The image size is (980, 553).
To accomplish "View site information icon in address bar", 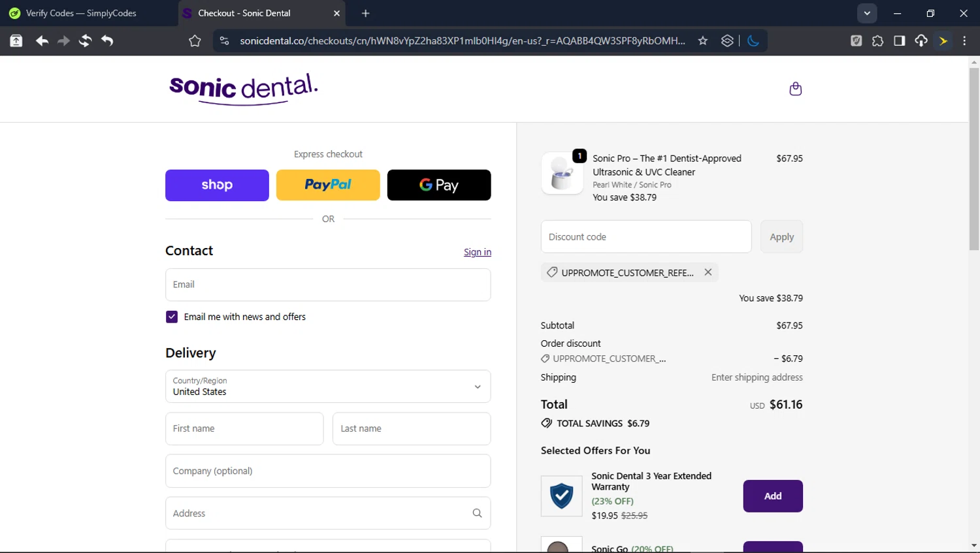I will click(x=224, y=40).
